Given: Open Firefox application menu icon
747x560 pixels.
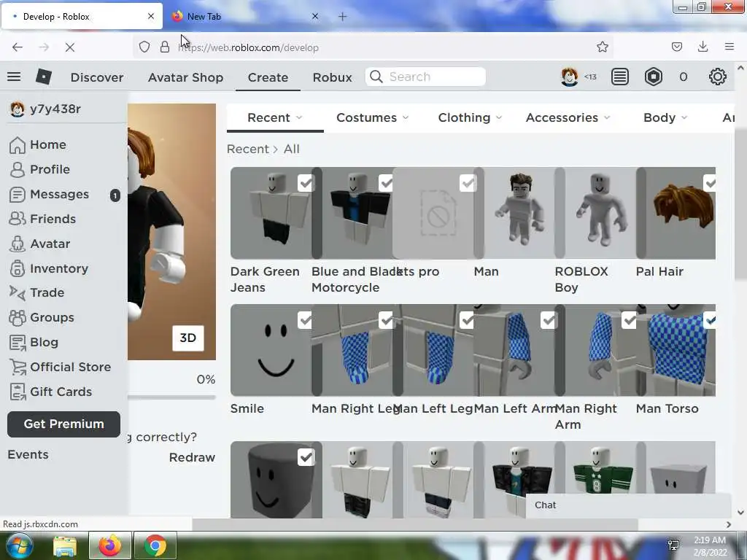Looking at the screenshot, I should click(x=729, y=47).
